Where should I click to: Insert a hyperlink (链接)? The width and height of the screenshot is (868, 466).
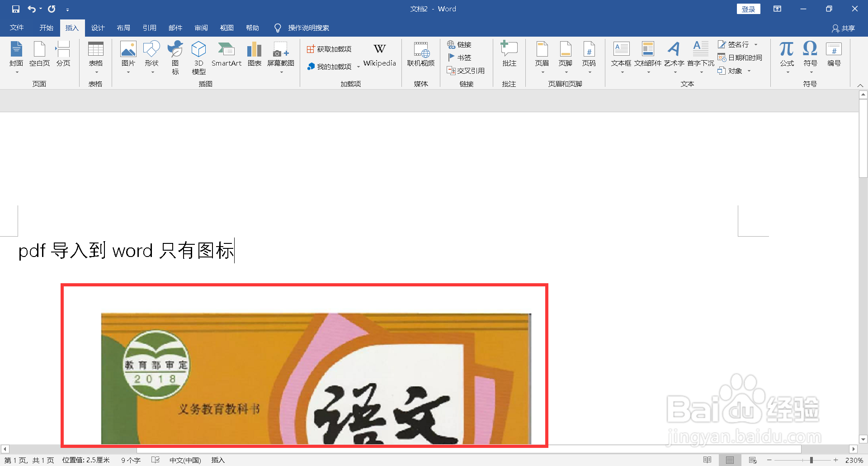click(459, 44)
